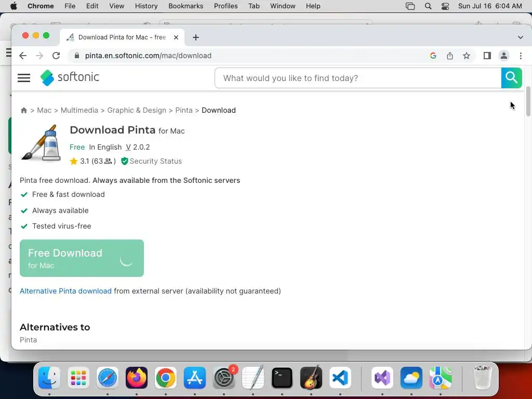Open Visual Studio Code from the Dock
This screenshot has width=532, height=399.
click(340, 378)
